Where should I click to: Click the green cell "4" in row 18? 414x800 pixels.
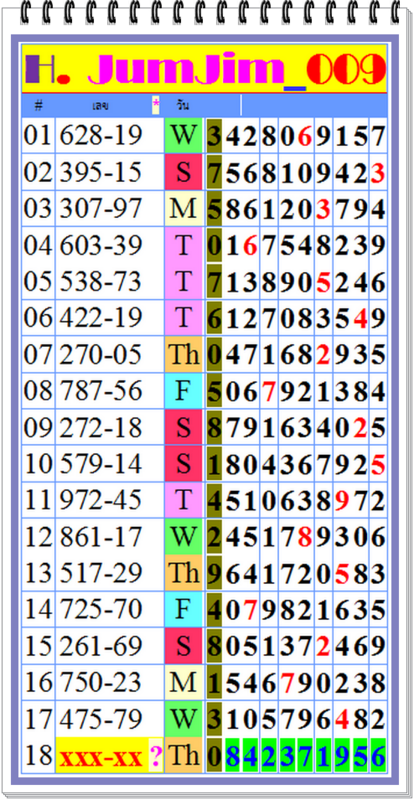(250, 755)
